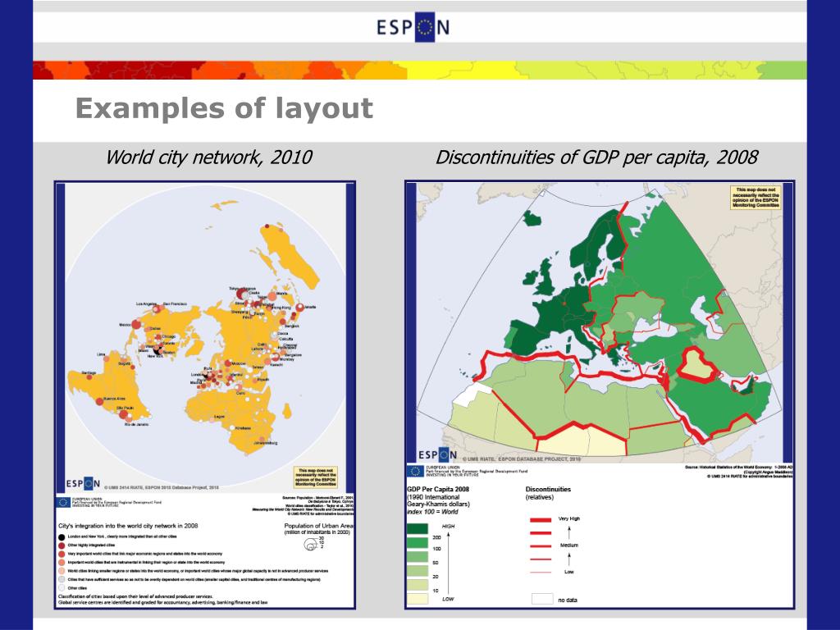The width and height of the screenshot is (840, 630).
Task: Click 'Classification of cities based upon their level' note
Action: (x=135, y=596)
